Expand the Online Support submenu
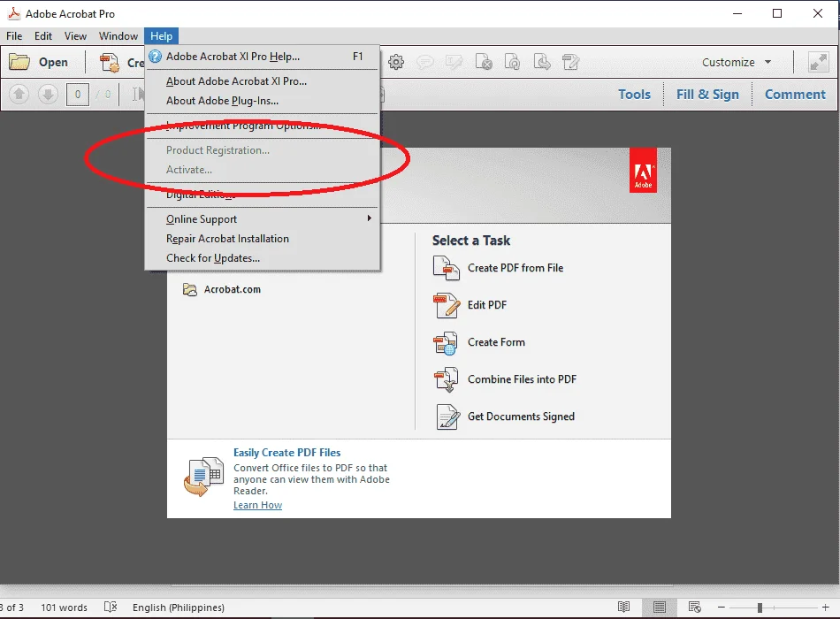 pyautogui.click(x=263, y=218)
